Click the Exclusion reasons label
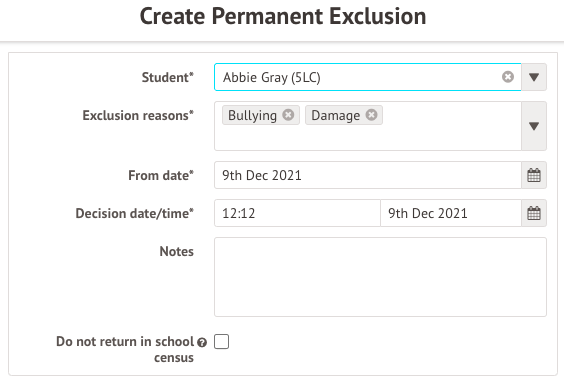Screen dimensions: 564x382 click(x=138, y=115)
